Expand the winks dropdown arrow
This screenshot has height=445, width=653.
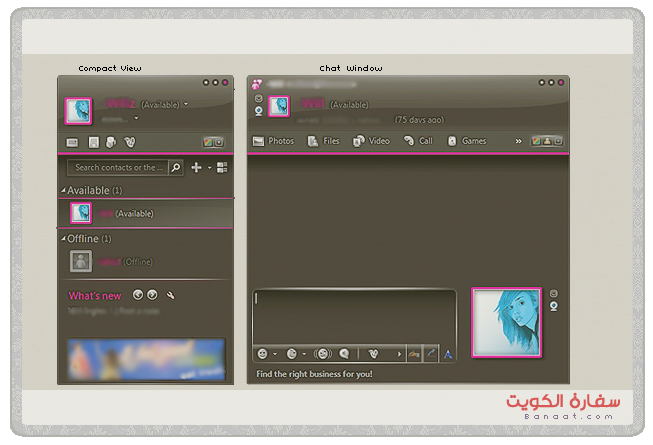(x=304, y=354)
